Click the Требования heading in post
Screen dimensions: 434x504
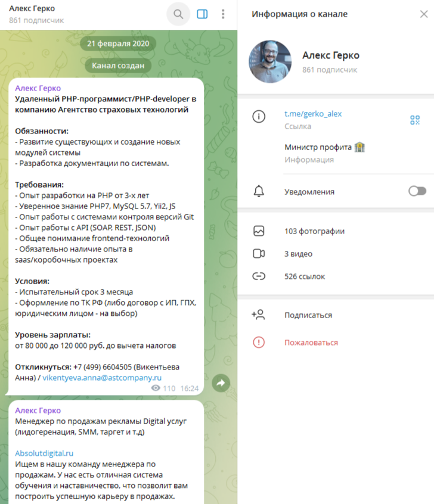[x=39, y=185]
